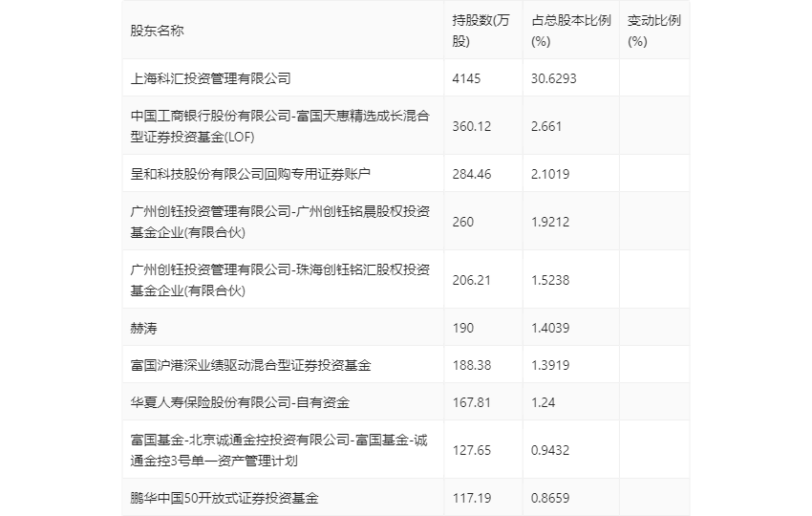812x516 pixels.
Task: Click the 360.12 shares value
Action: [471, 126]
